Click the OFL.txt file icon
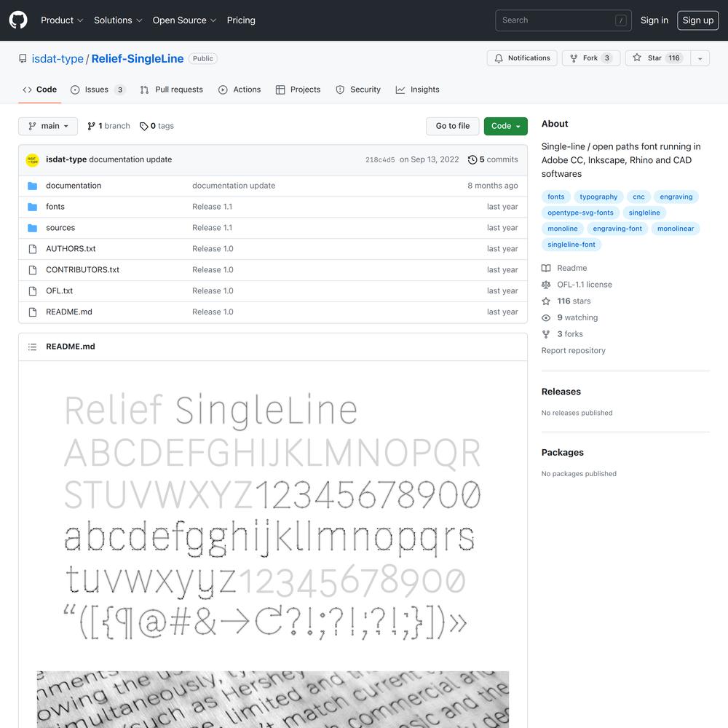This screenshot has height=728, width=728. (33, 291)
